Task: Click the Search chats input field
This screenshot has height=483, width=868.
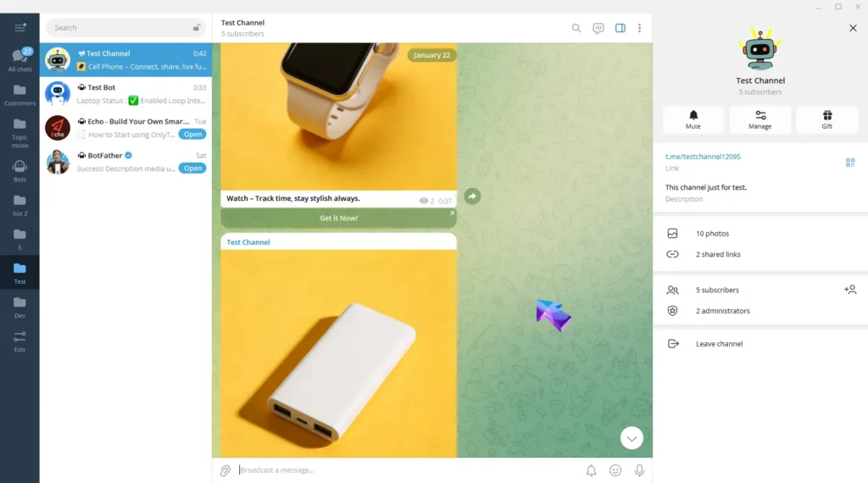Action: [119, 28]
